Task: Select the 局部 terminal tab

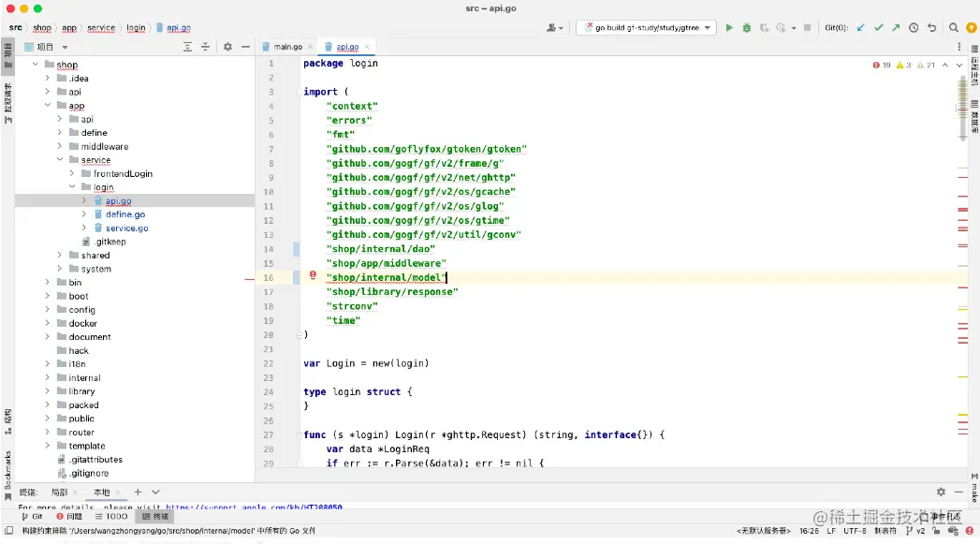Action: 59,493
